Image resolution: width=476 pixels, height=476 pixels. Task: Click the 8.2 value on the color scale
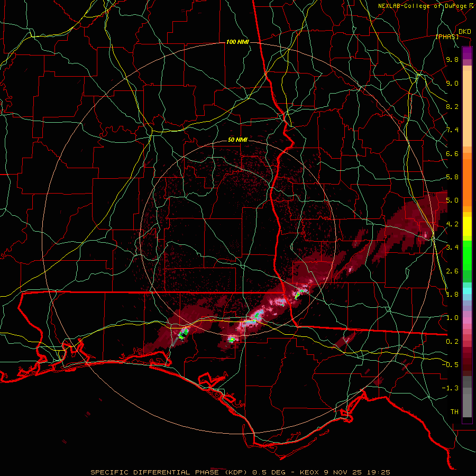[452, 106]
